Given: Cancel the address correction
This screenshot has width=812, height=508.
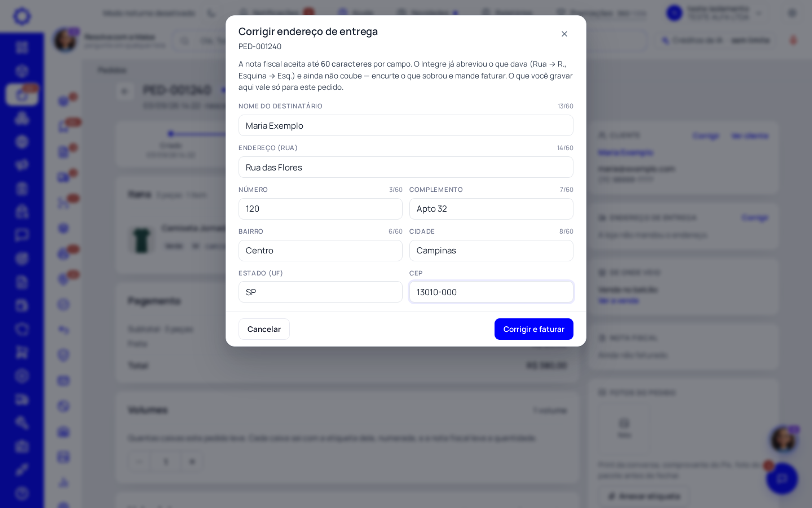Looking at the screenshot, I should (x=264, y=329).
